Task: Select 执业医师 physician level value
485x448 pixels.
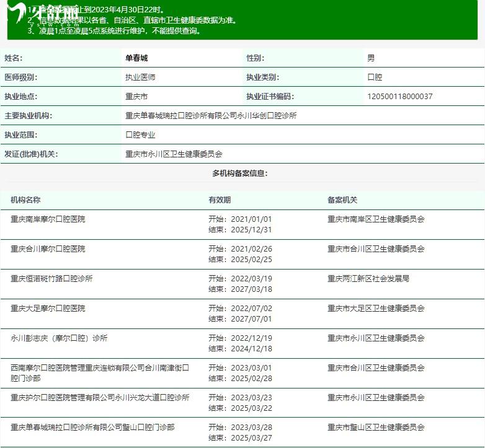Action: tap(140, 77)
